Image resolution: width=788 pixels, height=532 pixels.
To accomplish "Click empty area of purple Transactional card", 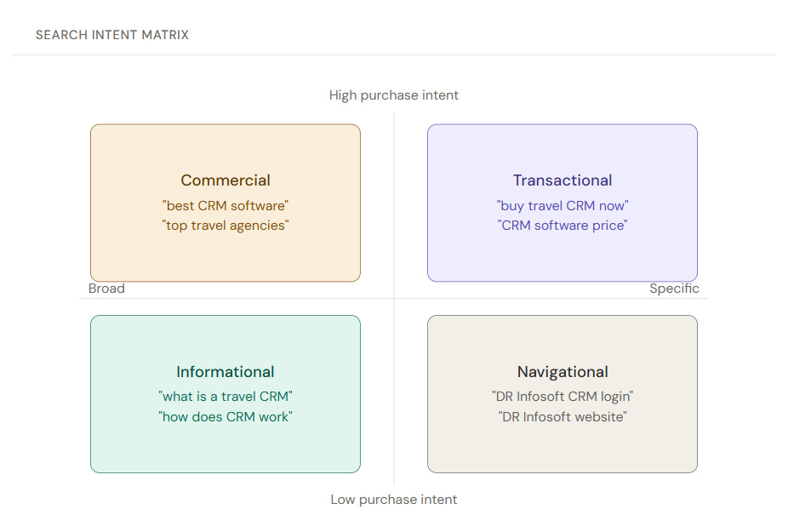I will pyautogui.click(x=562, y=258).
